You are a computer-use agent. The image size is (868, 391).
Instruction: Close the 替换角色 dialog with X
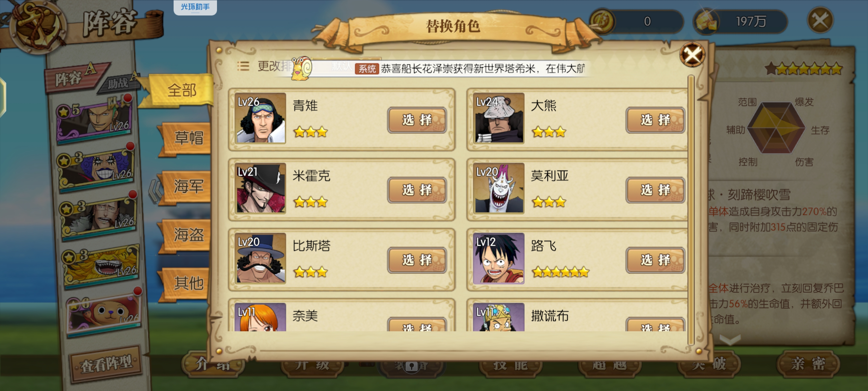(x=692, y=54)
